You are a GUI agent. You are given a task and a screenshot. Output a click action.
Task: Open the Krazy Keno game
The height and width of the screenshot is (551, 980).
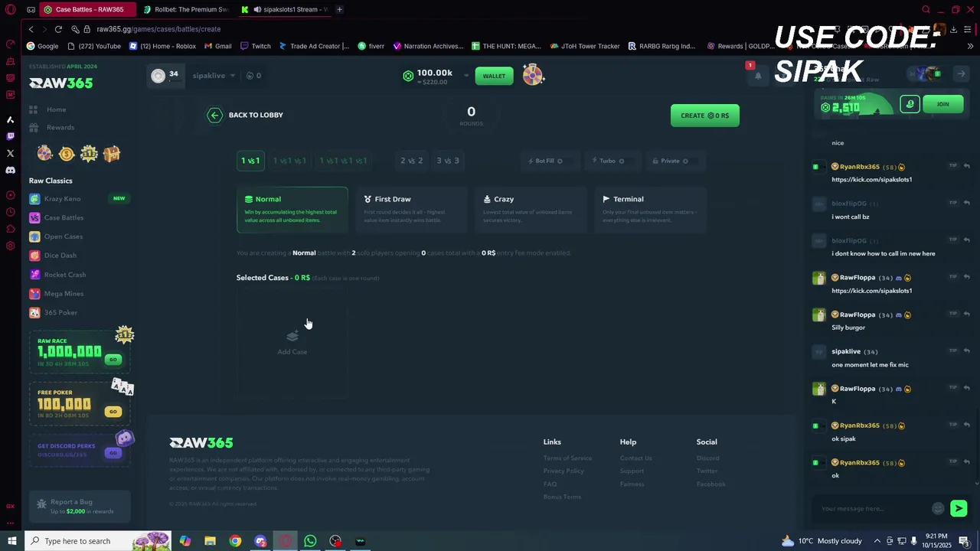tap(62, 199)
